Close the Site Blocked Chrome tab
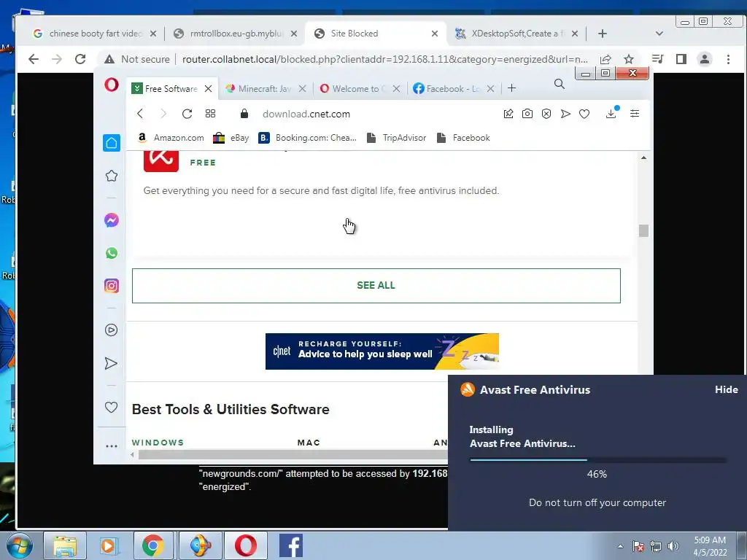This screenshot has height=560, width=747. [435, 34]
